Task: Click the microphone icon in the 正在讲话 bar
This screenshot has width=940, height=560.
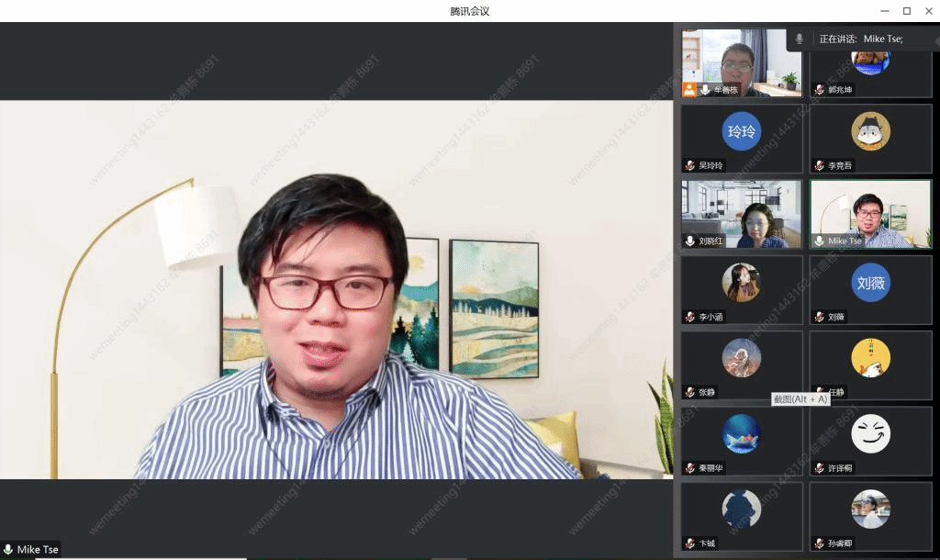Action: pos(800,39)
